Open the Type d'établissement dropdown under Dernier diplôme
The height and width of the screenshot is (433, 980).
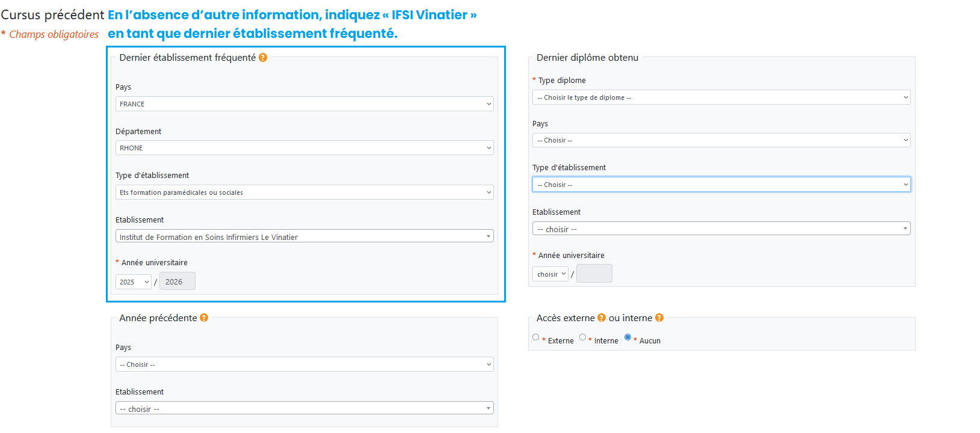click(x=721, y=184)
